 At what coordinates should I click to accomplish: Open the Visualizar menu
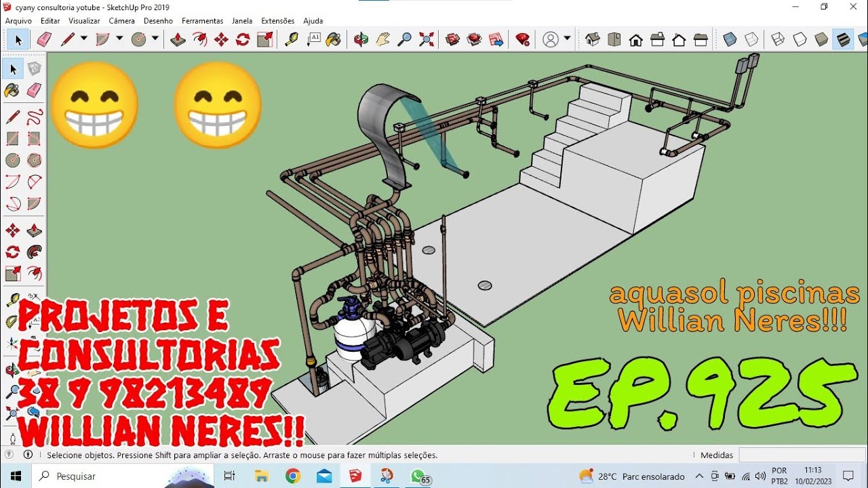pos(84,21)
